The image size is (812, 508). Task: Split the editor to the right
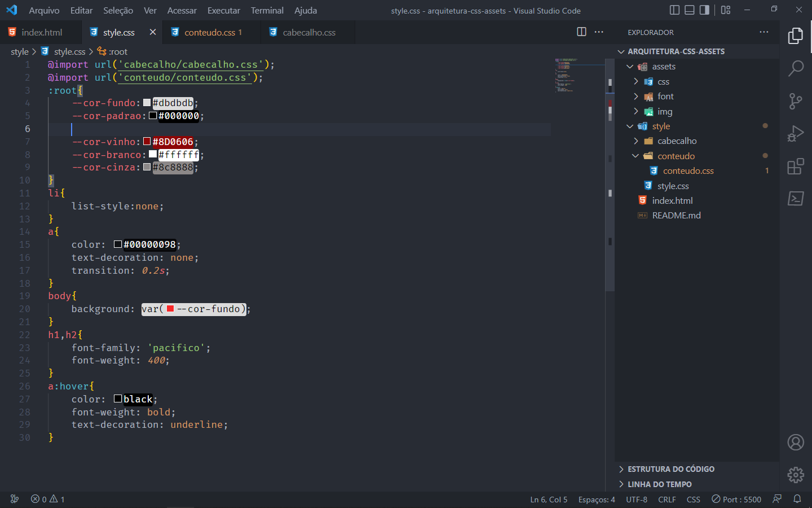[x=582, y=32]
